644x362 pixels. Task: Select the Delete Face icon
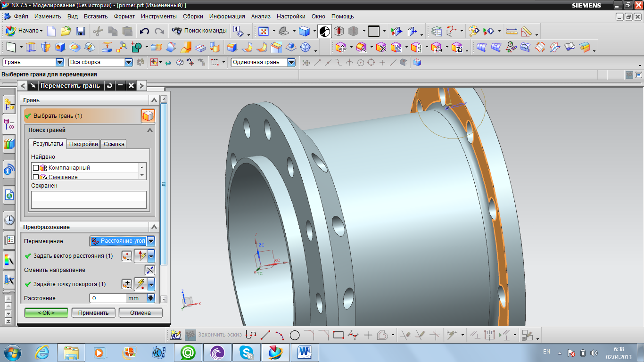pyautogui.click(x=381, y=47)
